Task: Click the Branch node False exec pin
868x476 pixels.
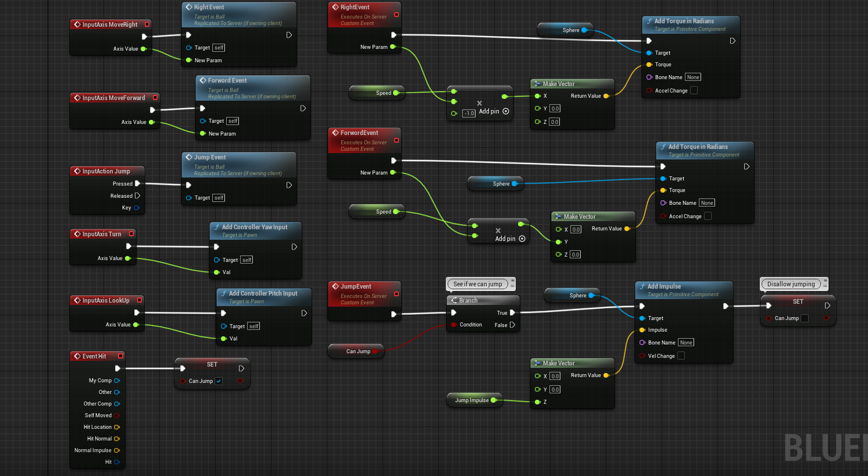Action: click(x=512, y=325)
